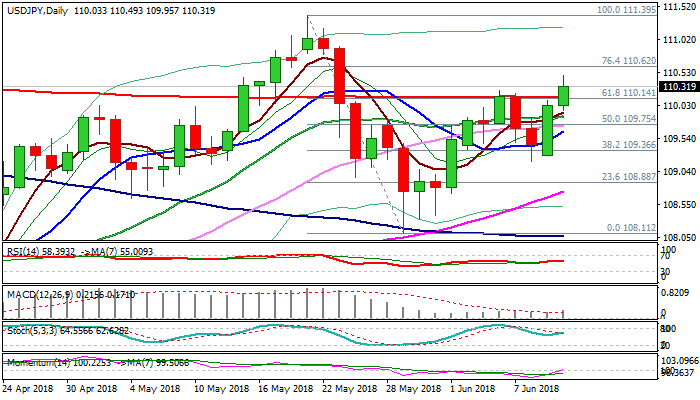Click the current price tag 110.319

pyautogui.click(x=680, y=87)
